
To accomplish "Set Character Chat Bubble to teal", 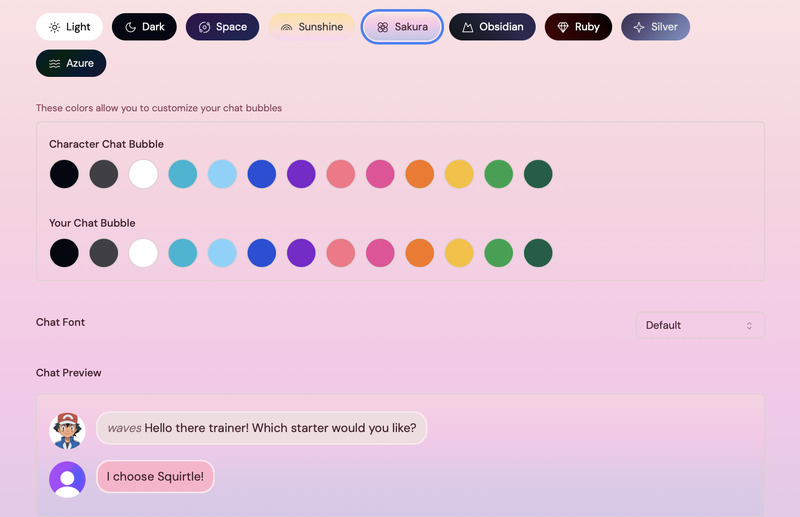I will (183, 174).
